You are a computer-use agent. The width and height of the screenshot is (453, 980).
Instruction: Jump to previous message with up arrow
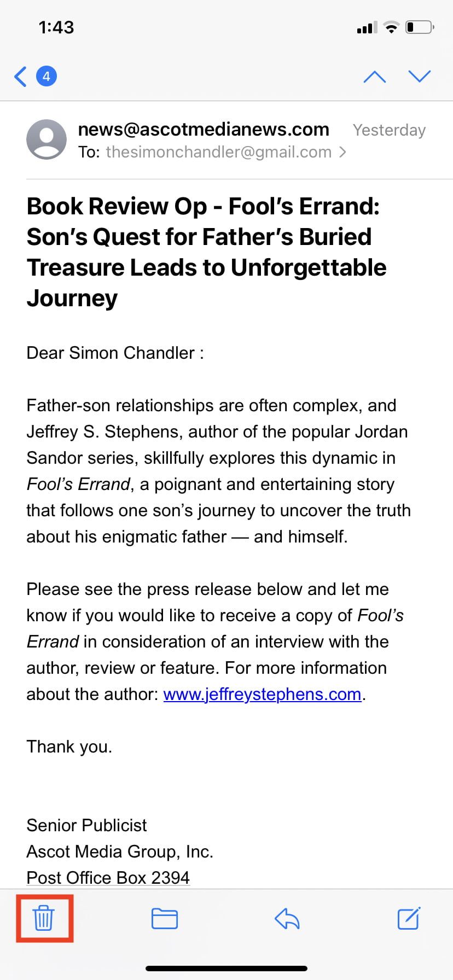(375, 77)
